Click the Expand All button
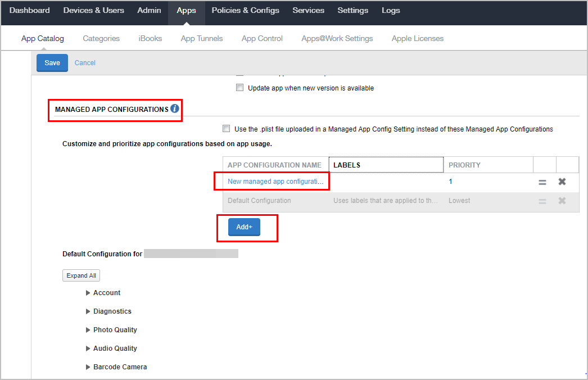 point(81,275)
